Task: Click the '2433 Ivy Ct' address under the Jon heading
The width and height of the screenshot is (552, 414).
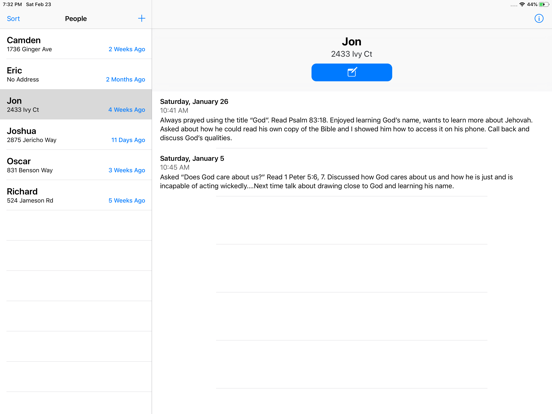Action: (351, 54)
